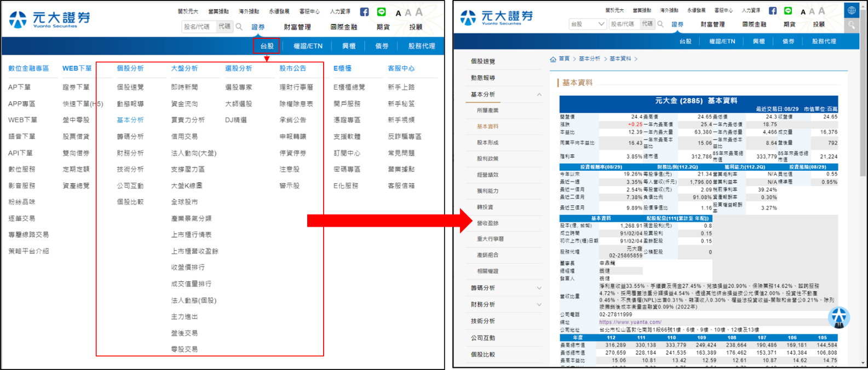The image size is (868, 370).
Task: Open the 權證/ETN tab in the left screenshot
Action: [308, 46]
